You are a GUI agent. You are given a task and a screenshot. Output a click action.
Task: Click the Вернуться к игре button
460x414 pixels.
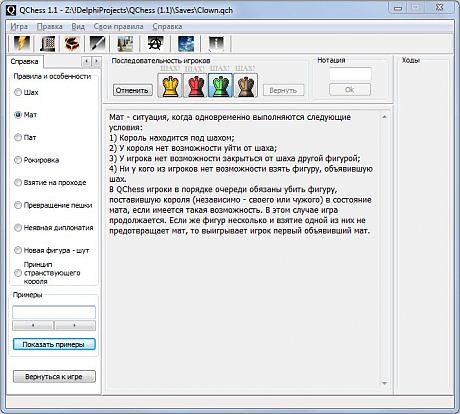(54, 377)
